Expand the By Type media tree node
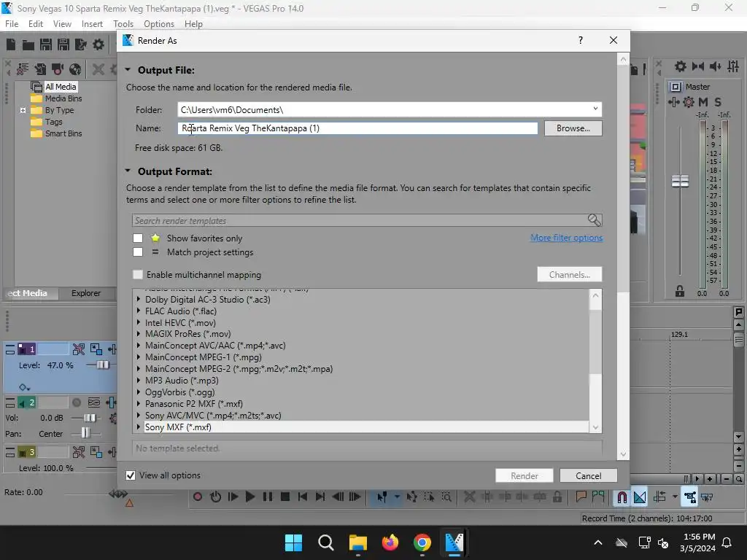Viewport: 747px width, 560px height. pos(23,110)
